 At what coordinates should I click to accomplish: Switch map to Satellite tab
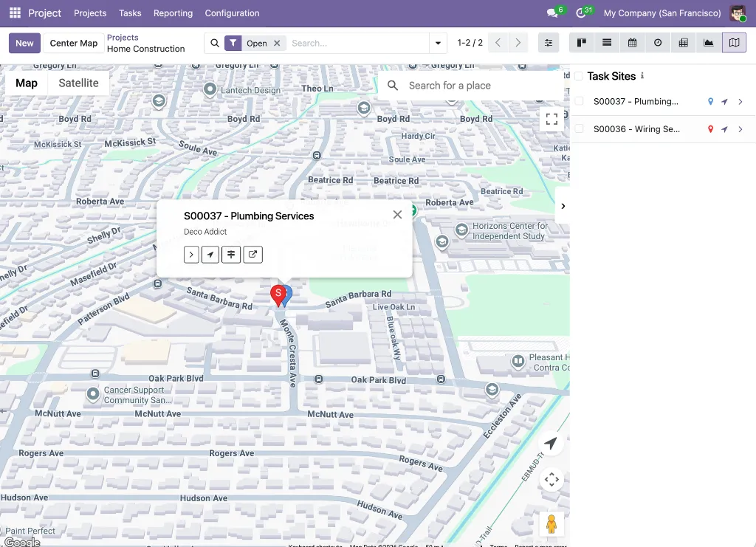point(78,83)
